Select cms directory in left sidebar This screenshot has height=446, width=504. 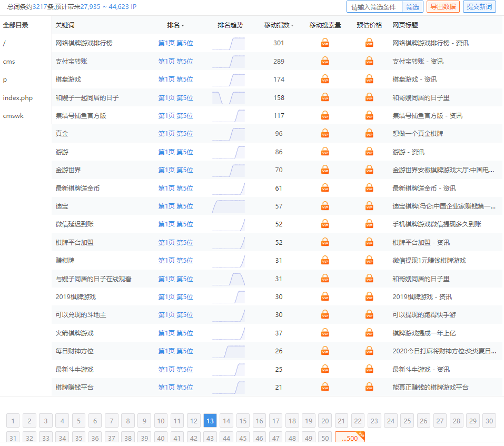(9, 62)
